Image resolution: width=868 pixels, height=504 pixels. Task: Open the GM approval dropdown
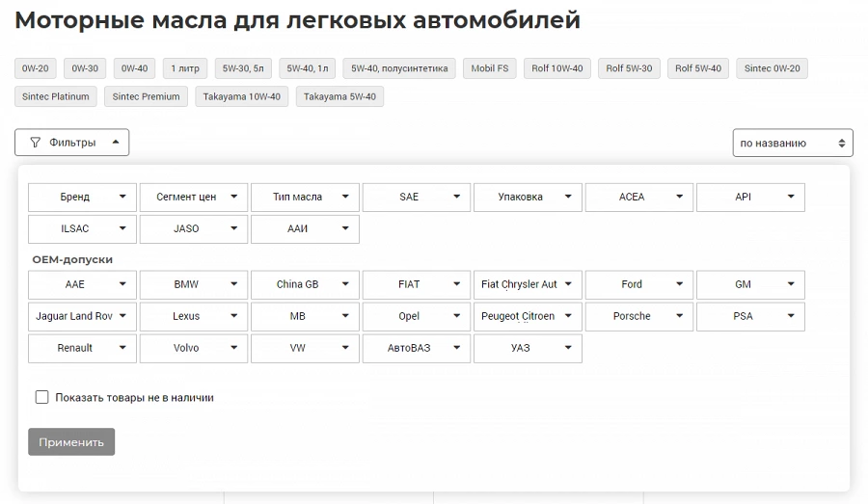pos(750,284)
